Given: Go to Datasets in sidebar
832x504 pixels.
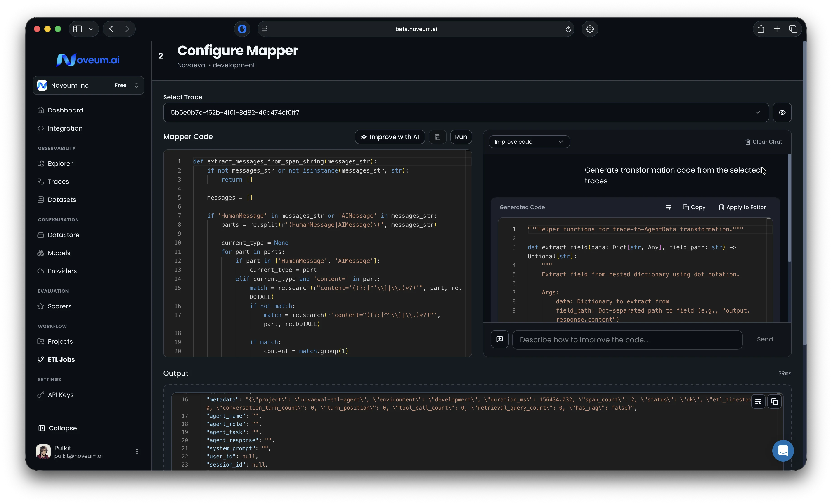Looking at the screenshot, I should coord(62,200).
